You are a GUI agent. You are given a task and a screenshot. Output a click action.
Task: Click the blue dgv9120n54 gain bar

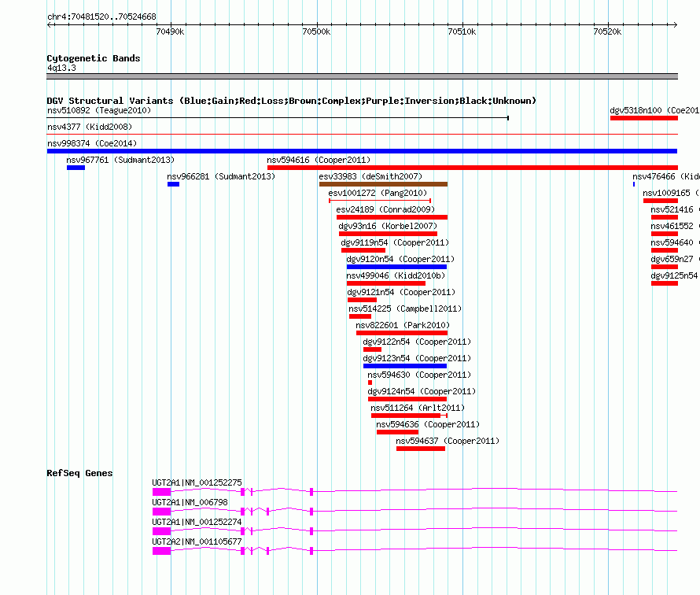click(x=396, y=267)
